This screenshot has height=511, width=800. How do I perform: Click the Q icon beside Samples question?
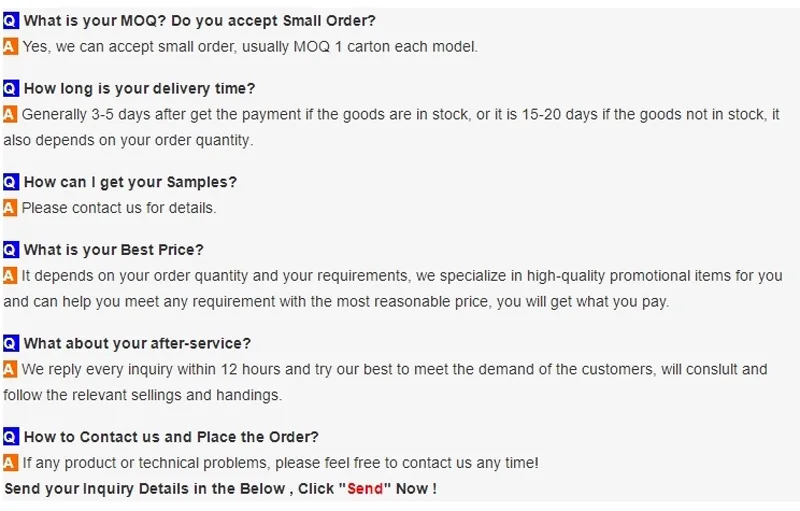(11, 182)
